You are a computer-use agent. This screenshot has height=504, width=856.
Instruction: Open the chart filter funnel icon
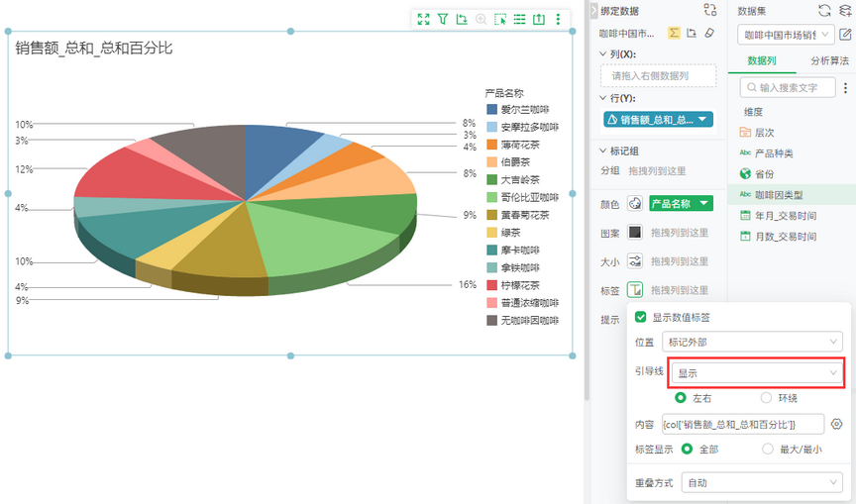(x=443, y=19)
